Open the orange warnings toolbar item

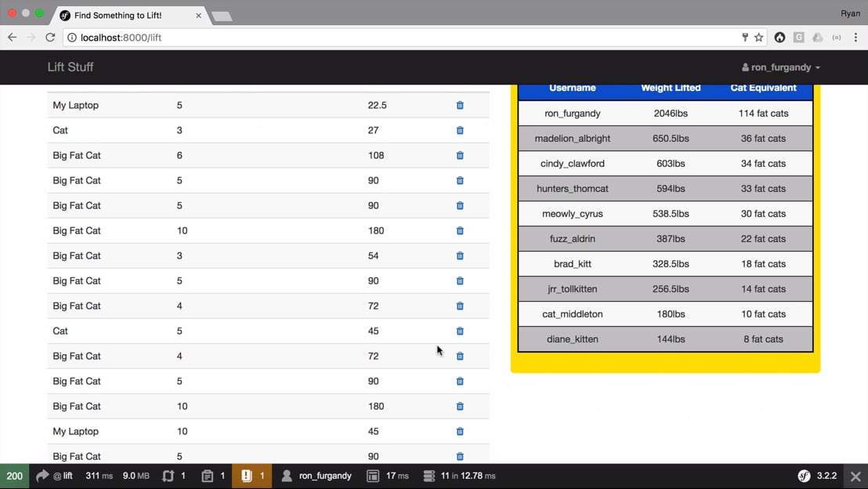coord(252,476)
